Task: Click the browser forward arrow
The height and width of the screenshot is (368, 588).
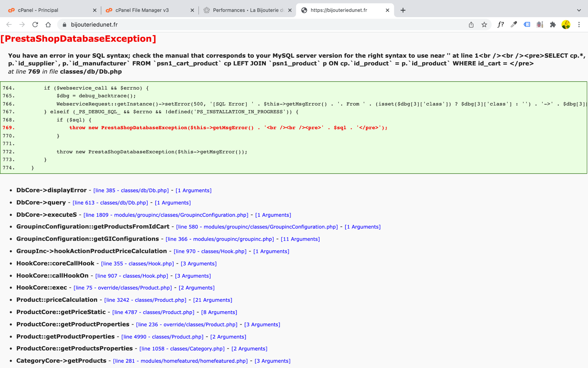Action: click(22, 25)
